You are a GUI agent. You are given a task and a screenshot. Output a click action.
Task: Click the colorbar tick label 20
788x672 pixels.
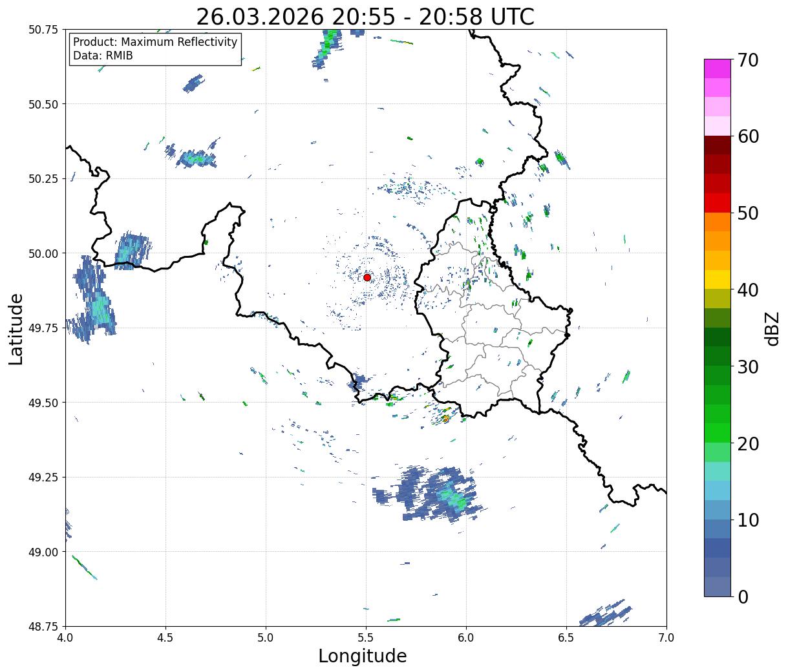point(747,444)
